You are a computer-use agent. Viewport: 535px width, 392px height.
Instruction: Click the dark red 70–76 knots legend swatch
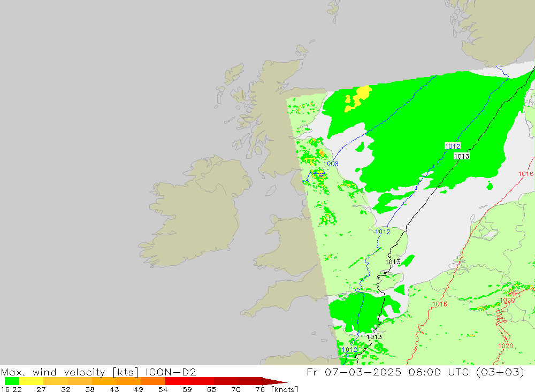[x=250, y=381]
